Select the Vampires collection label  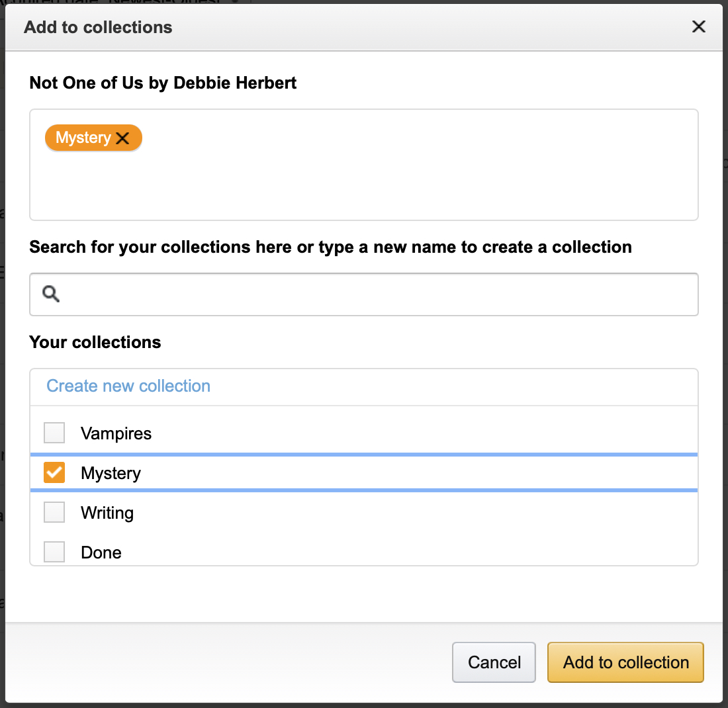[x=116, y=433]
